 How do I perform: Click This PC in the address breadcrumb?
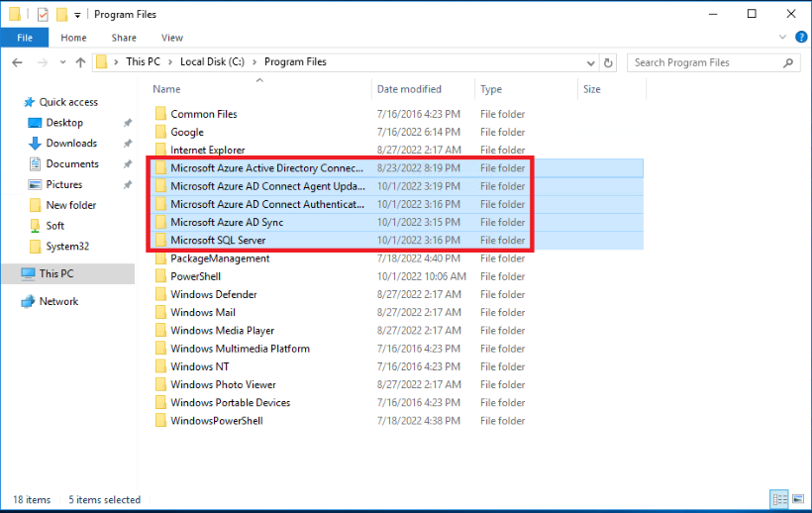pyautogui.click(x=143, y=62)
